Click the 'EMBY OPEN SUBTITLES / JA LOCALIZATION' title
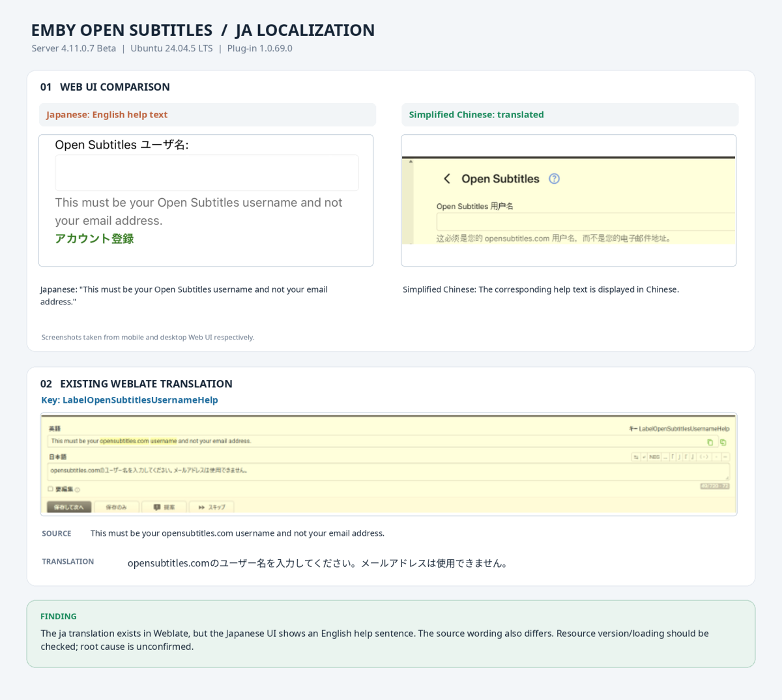Image resolution: width=782 pixels, height=700 pixels. 203,31
